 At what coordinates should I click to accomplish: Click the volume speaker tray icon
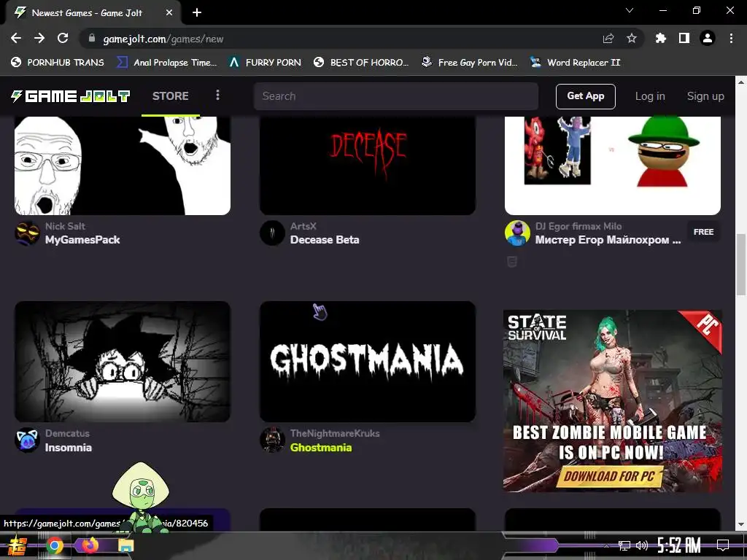pos(642,545)
